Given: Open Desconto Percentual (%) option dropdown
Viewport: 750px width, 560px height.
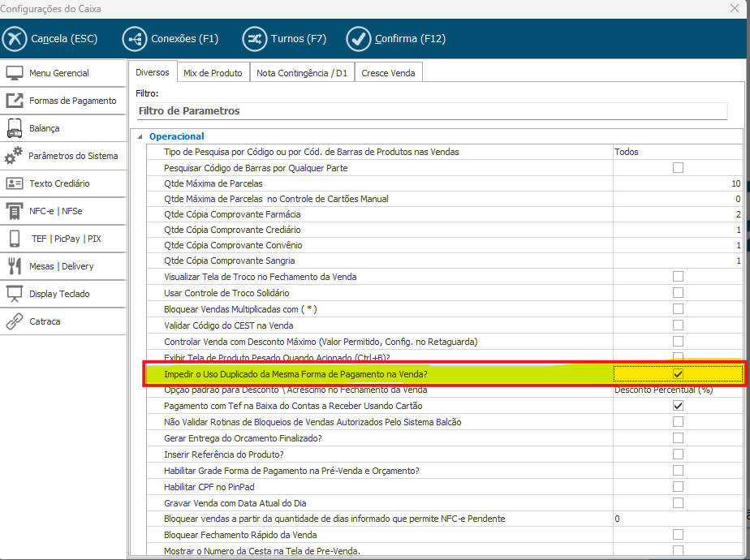Looking at the screenshot, I should (x=677, y=390).
